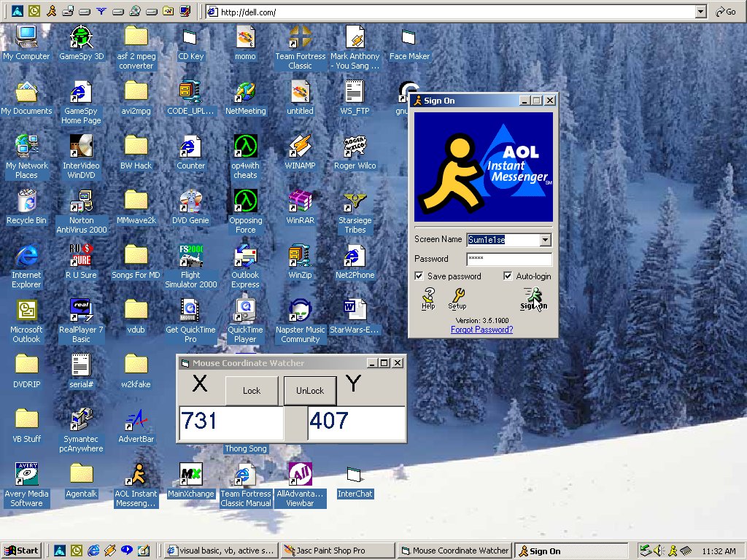Expand the address bar URL dropdown
The image size is (747, 560).
pyautogui.click(x=701, y=12)
